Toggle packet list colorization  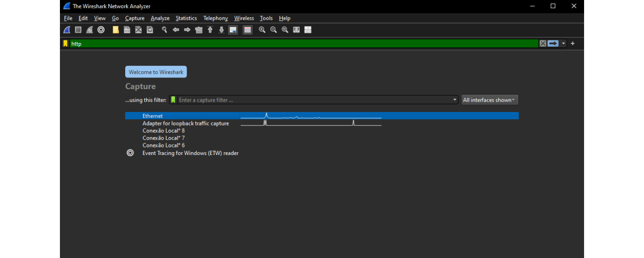[x=247, y=30]
